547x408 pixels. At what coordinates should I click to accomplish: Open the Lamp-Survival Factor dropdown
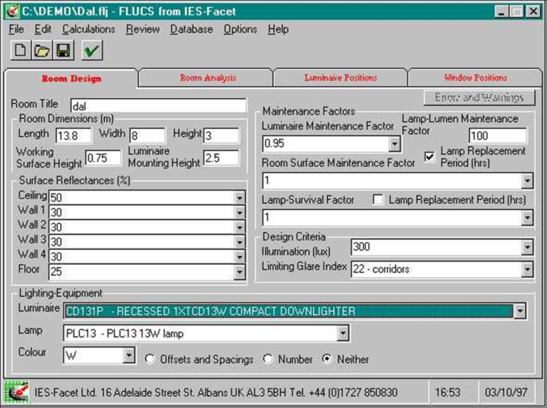tap(527, 218)
